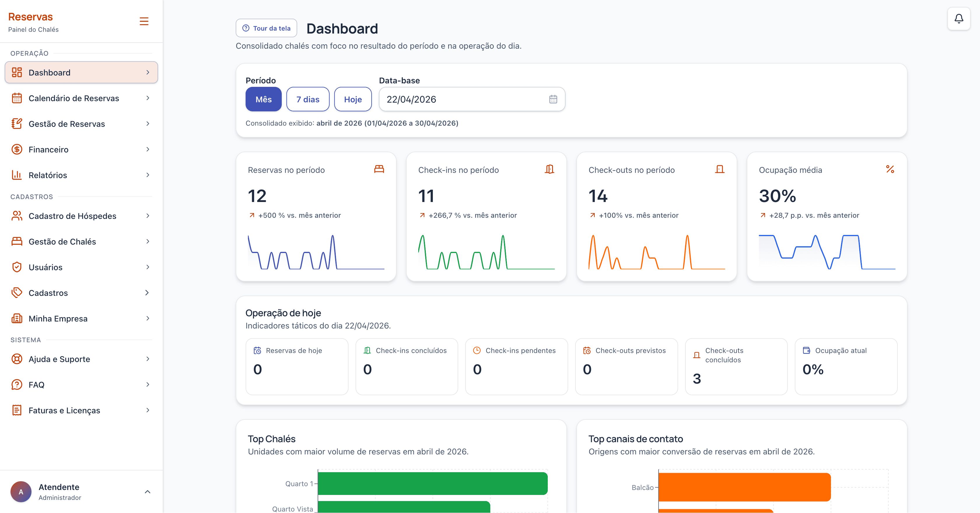Click the Atendente user avatar
Screen dimensions: 980x513
21,492
